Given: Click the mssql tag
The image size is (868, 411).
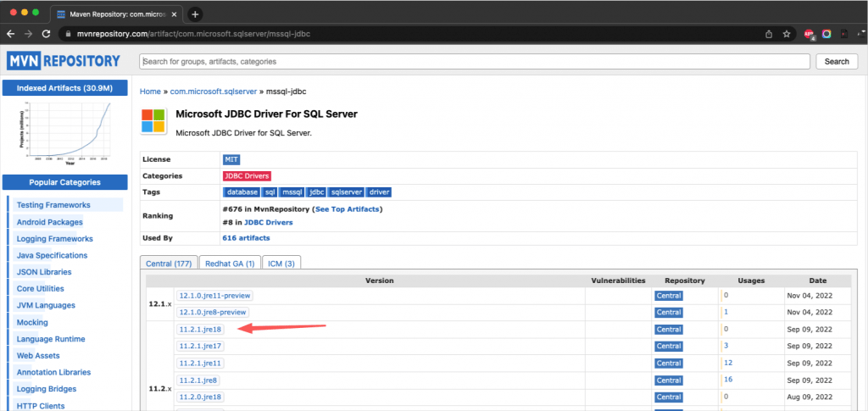Looking at the screenshot, I should click(292, 192).
